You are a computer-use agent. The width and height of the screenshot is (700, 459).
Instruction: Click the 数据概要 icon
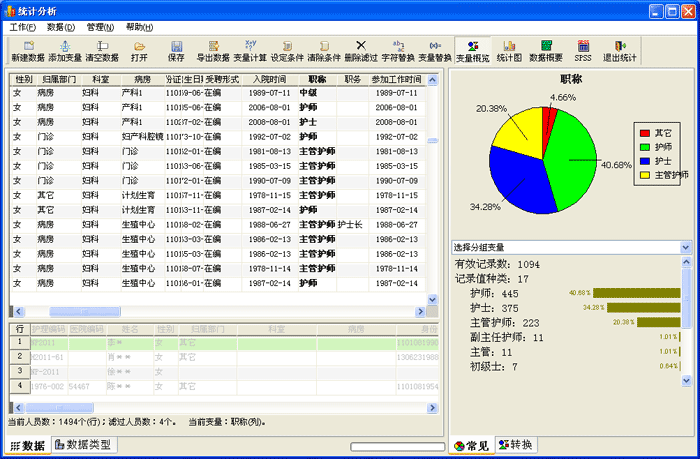(x=546, y=51)
